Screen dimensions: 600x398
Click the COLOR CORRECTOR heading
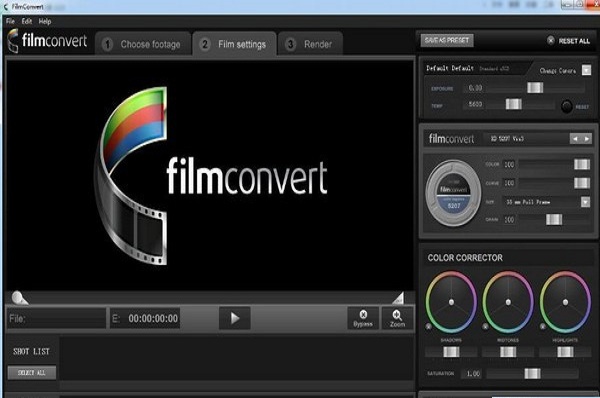point(465,258)
